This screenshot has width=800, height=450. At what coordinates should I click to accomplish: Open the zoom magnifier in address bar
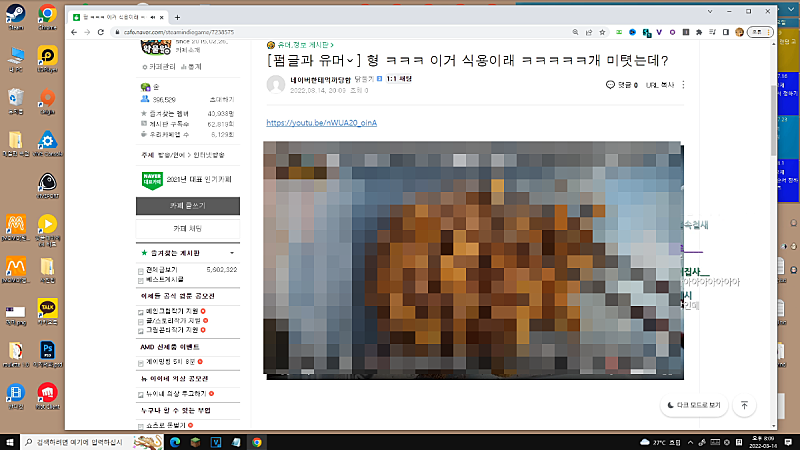pos(575,32)
